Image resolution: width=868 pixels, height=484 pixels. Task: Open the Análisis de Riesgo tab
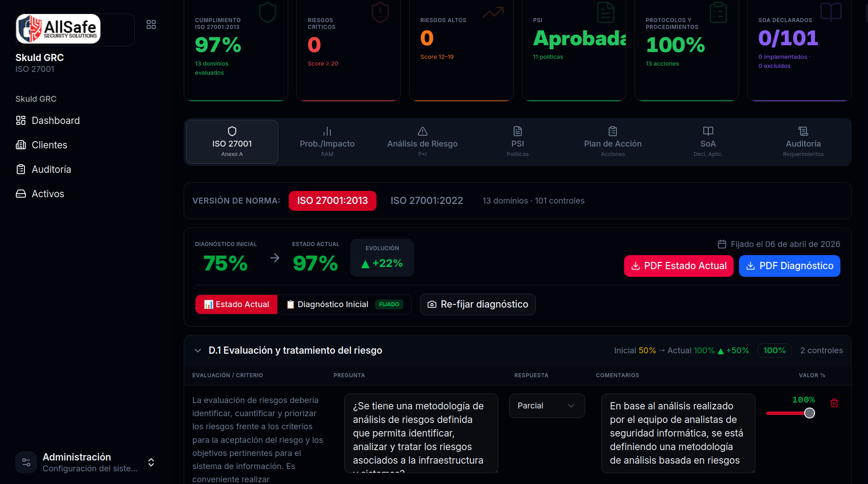click(x=422, y=142)
